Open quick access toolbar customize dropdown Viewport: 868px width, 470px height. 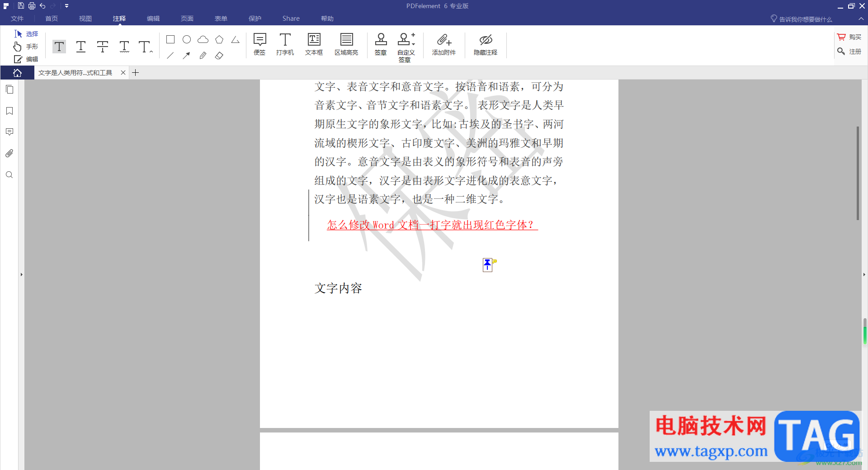(66, 6)
